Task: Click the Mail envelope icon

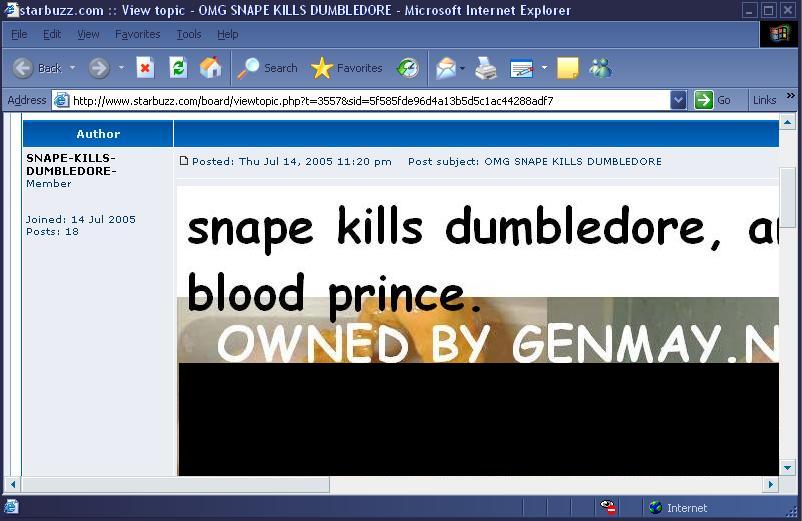Action: point(445,68)
